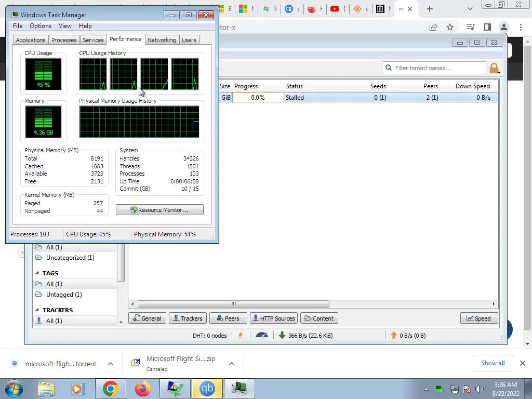This screenshot has width=532, height=399.
Task: Bookmark this page with star icon
Action: [x=450, y=27]
